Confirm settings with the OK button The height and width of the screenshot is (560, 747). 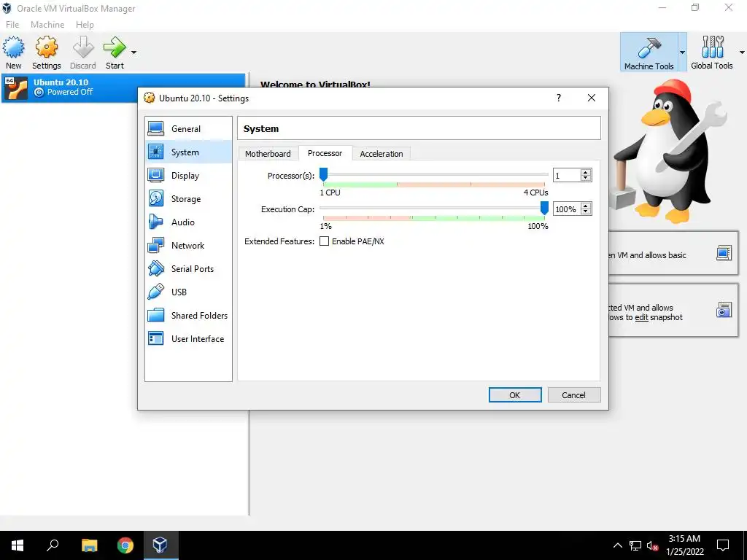(x=515, y=394)
